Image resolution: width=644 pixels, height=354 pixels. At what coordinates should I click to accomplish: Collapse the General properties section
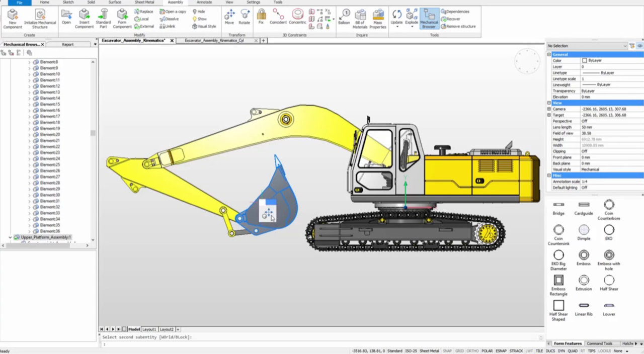coord(549,54)
